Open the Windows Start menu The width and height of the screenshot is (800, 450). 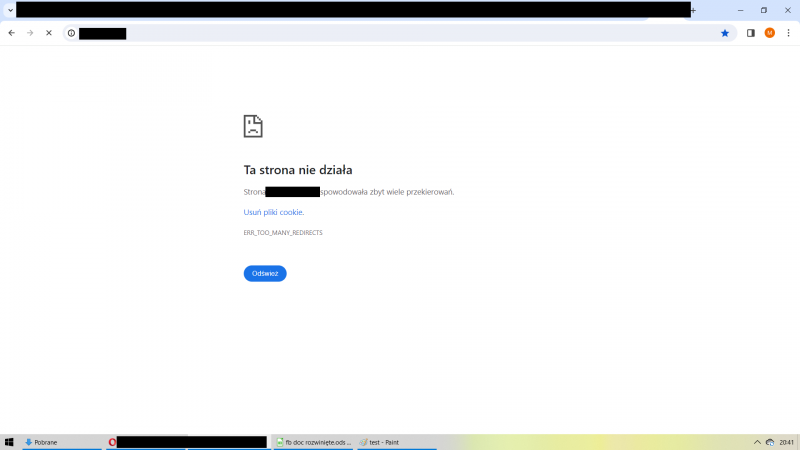[x=9, y=442]
